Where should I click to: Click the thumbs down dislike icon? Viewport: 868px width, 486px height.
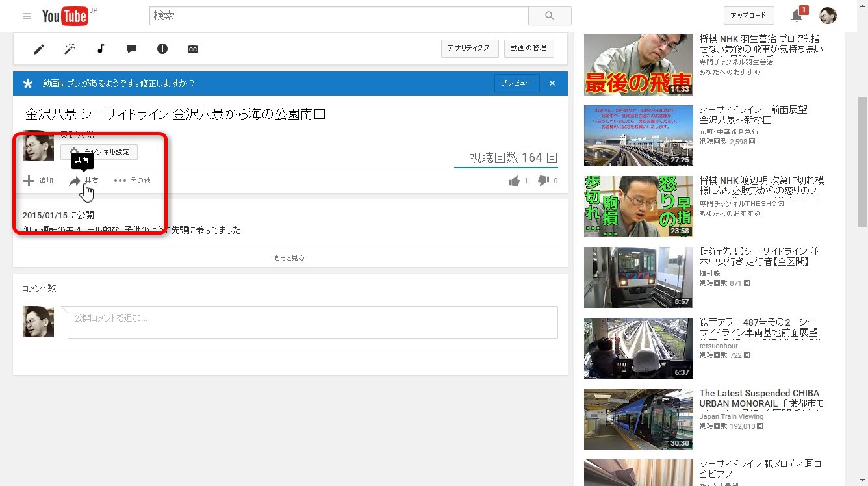tap(544, 181)
